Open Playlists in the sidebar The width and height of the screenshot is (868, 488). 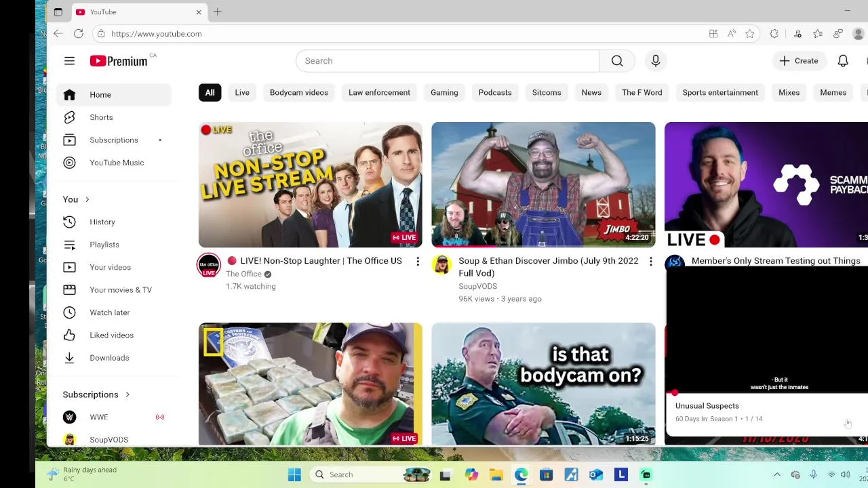(113, 245)
